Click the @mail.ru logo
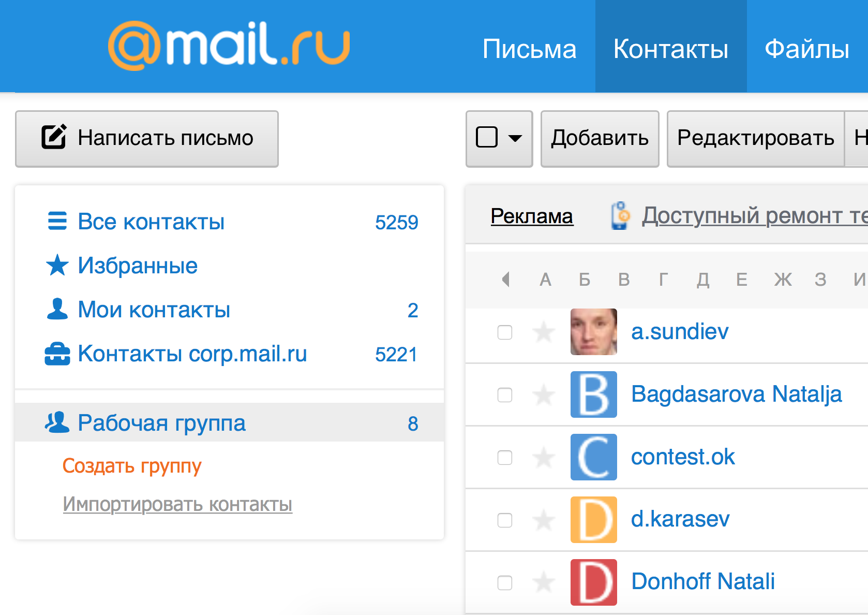868x615 pixels. [229, 46]
